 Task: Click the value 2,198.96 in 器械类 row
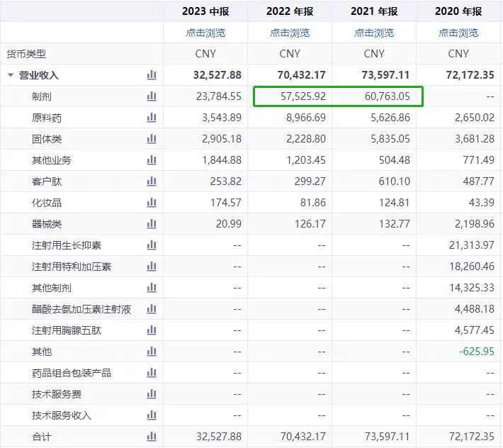pos(475,224)
